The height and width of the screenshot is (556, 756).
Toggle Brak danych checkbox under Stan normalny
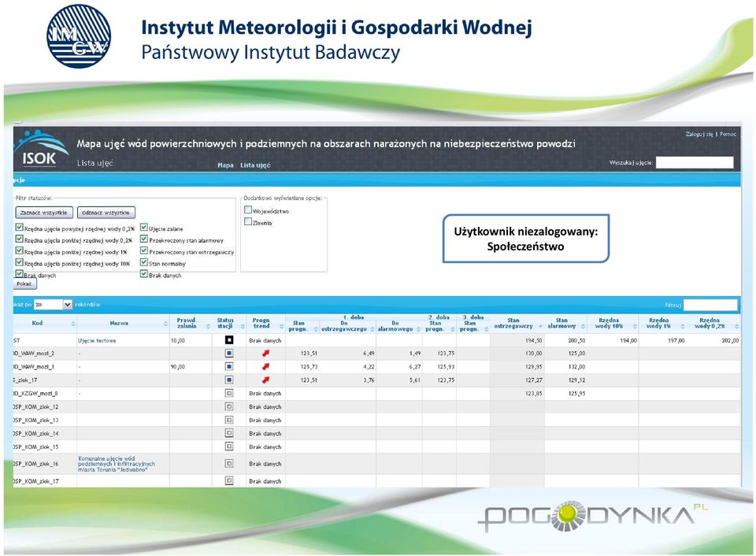143,273
